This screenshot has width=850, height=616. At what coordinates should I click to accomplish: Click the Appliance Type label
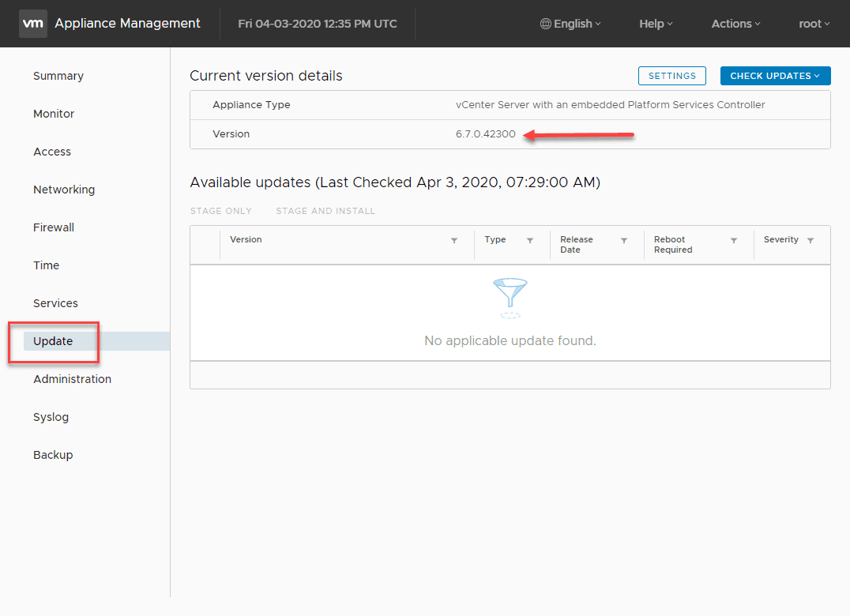[x=251, y=104]
